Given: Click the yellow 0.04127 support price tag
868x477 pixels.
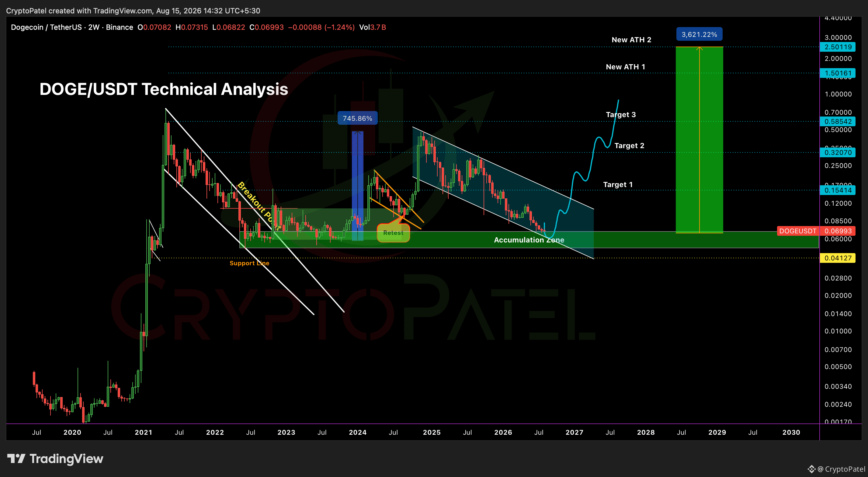Looking at the screenshot, I should pos(838,258).
